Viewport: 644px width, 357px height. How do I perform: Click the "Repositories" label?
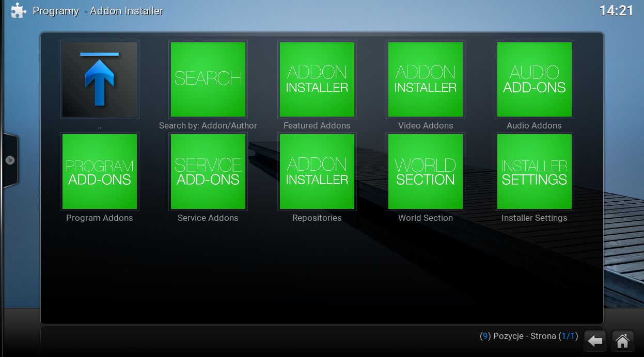point(317,218)
